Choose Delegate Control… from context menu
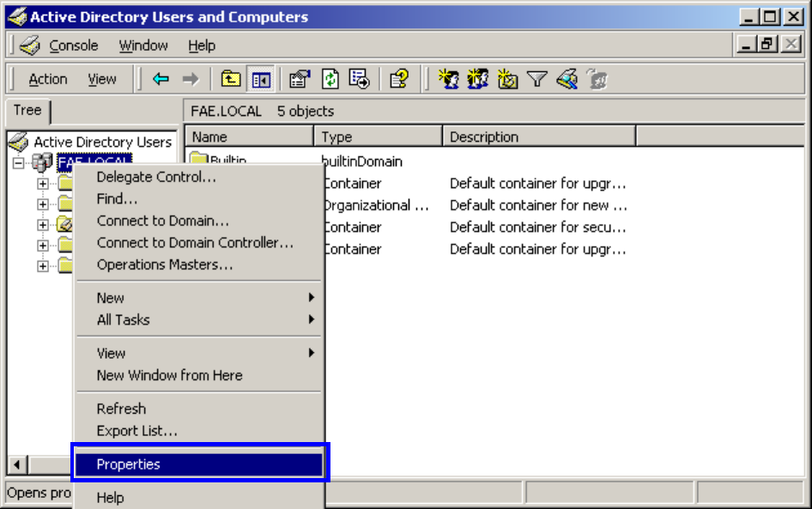812x509 pixels. [x=199, y=177]
